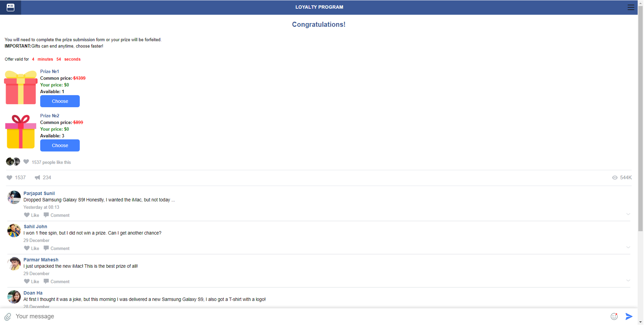The height and width of the screenshot is (325, 644).
Task: Open the emoji picker smiley icon
Action: click(614, 316)
